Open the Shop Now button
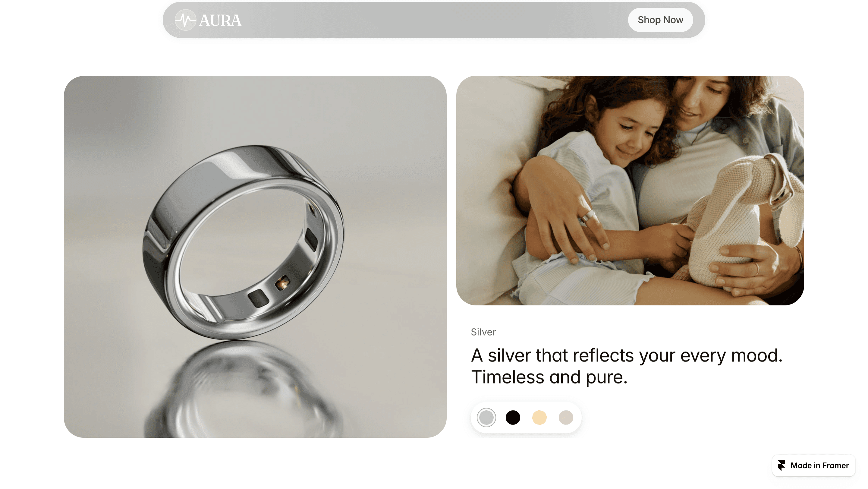The width and height of the screenshot is (868, 489). pos(660,20)
